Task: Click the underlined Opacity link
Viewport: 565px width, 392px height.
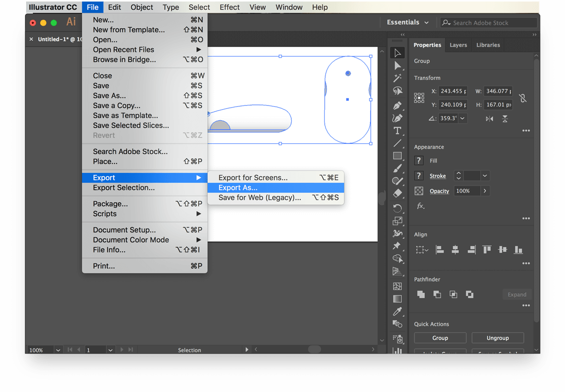Action: click(x=439, y=191)
